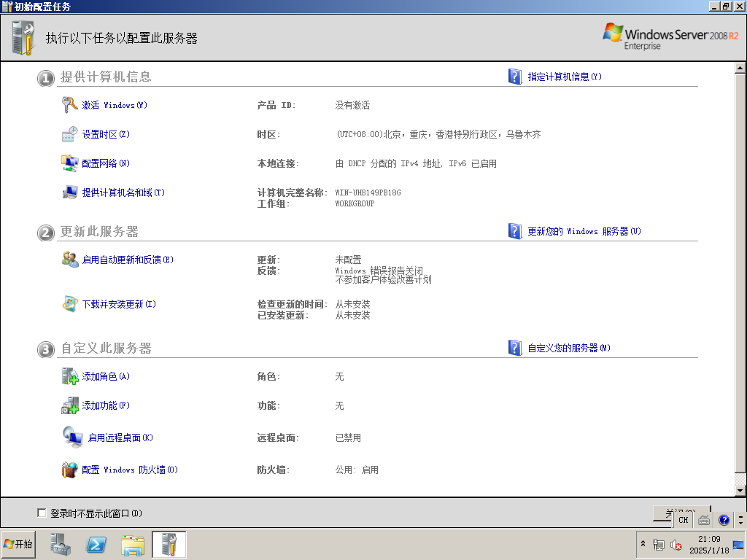
Task: Click the monitor icon for 提供计算机名和域
Action: point(70,192)
